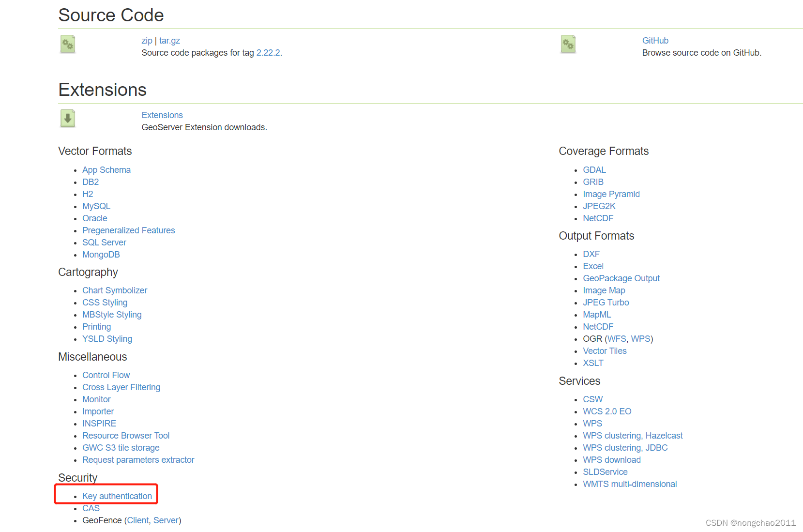The image size is (803, 532).
Task: Open the zip source code download link
Action: [x=147, y=41]
